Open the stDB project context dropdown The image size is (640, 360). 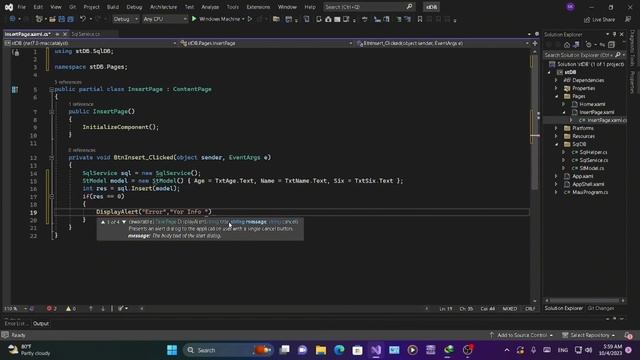[90, 43]
